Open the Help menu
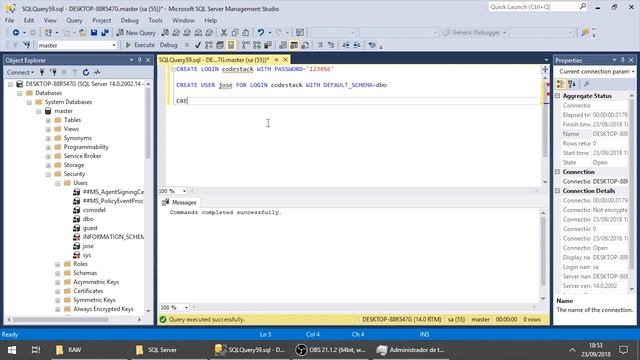 210,20
